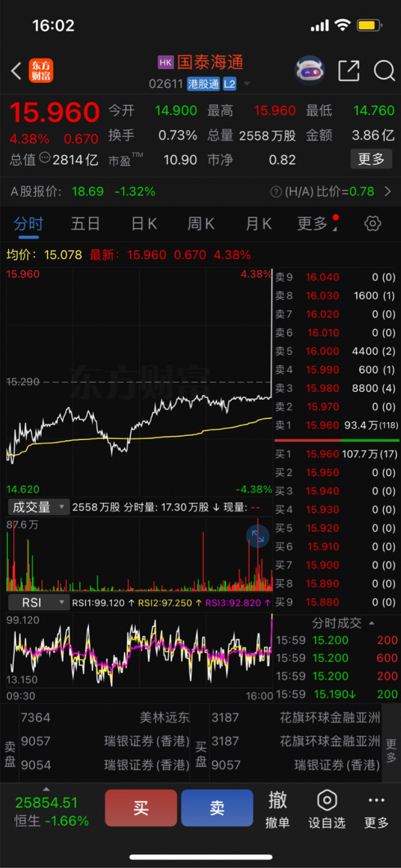Add to watchlist with 设自选 icon

pos(327,809)
